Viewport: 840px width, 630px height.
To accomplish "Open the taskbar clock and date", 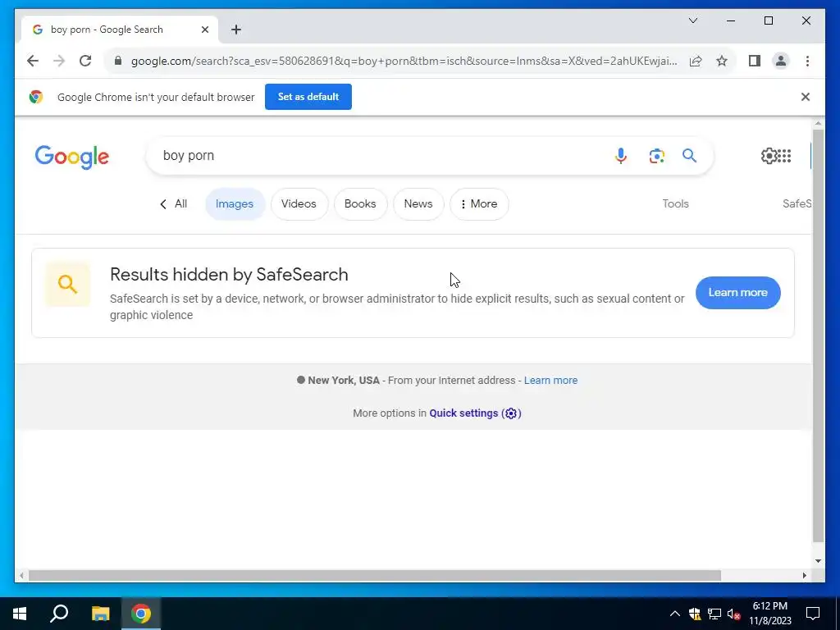I will tap(769, 614).
